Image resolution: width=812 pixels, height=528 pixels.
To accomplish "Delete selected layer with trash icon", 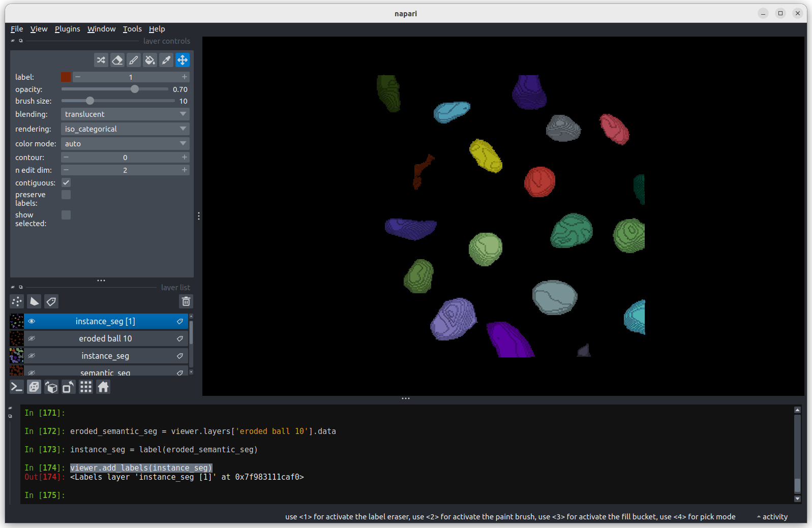I will pos(186,301).
